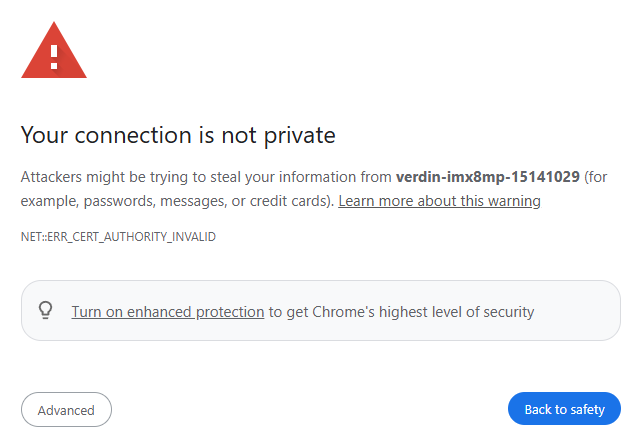Select the bold hostname verdin-imx8mp-15141029
The image size is (641, 445).
487,177
